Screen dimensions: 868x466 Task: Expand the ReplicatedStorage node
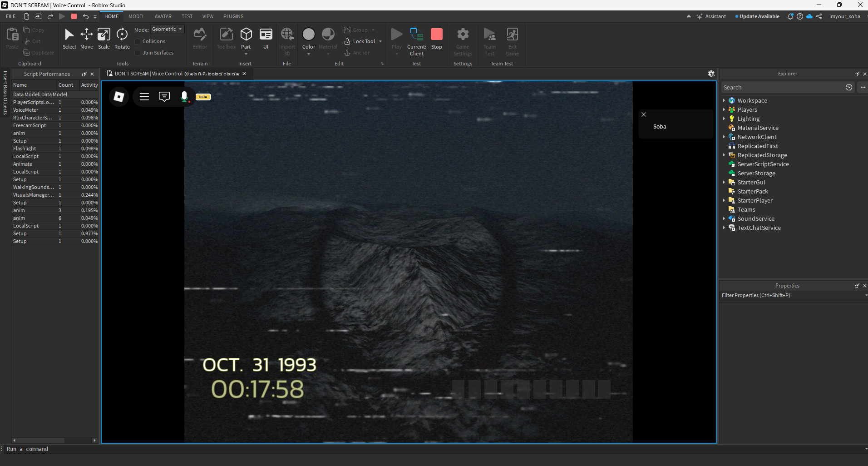coord(724,155)
